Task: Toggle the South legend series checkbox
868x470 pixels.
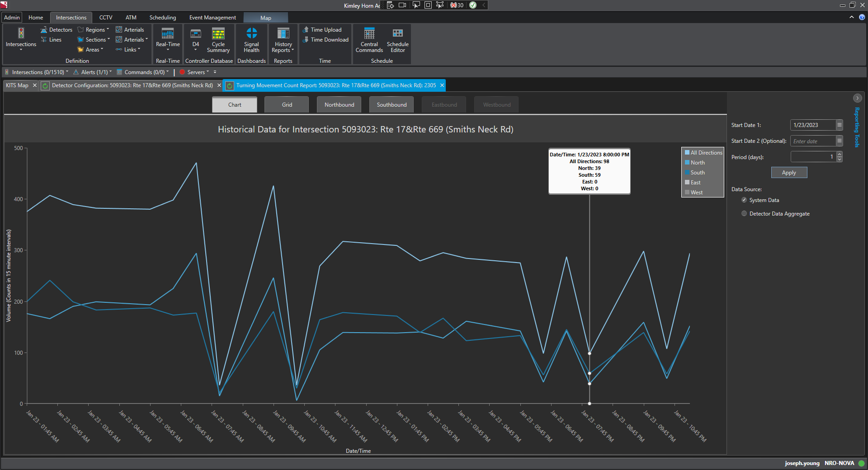Action: [687, 173]
